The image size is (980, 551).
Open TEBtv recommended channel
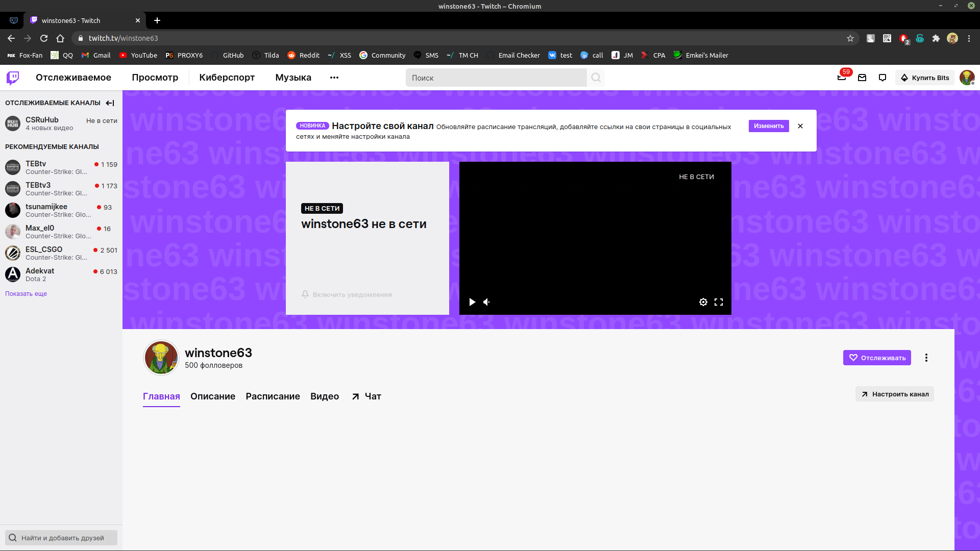click(61, 167)
